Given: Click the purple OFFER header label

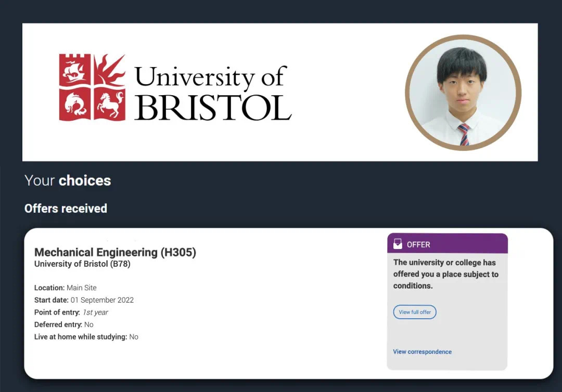Looking at the screenshot, I should point(418,244).
